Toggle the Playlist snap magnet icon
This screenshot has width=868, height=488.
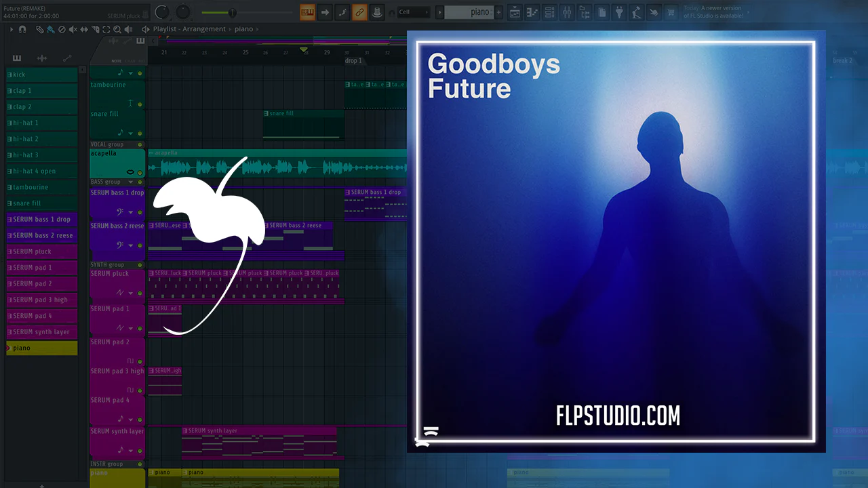click(x=22, y=29)
